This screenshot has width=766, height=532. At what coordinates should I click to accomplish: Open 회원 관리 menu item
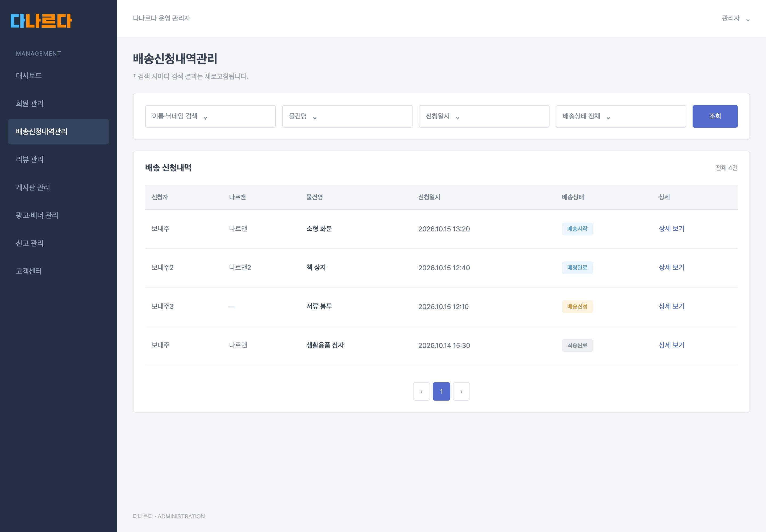58,104
